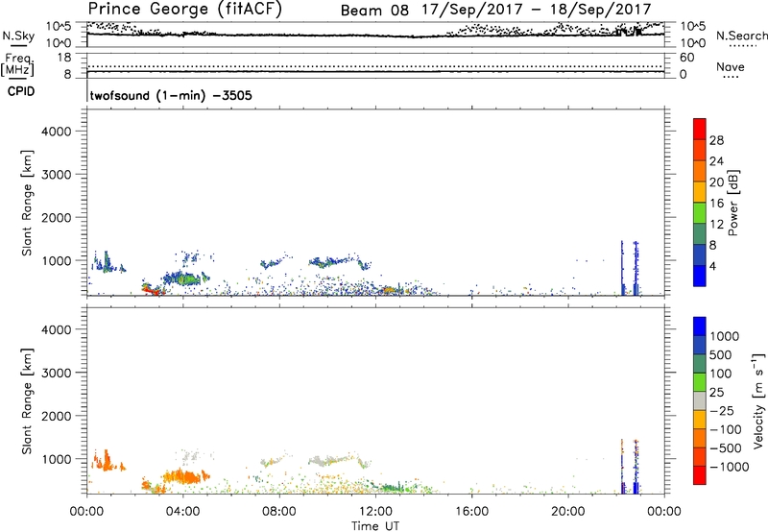Screen dimensions: 768x532
Task: Click the "20:00" time axis tick label
Action: (x=568, y=512)
